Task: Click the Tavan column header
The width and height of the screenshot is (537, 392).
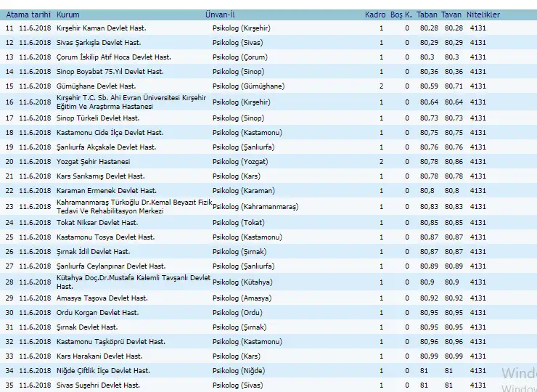Action: [x=454, y=15]
